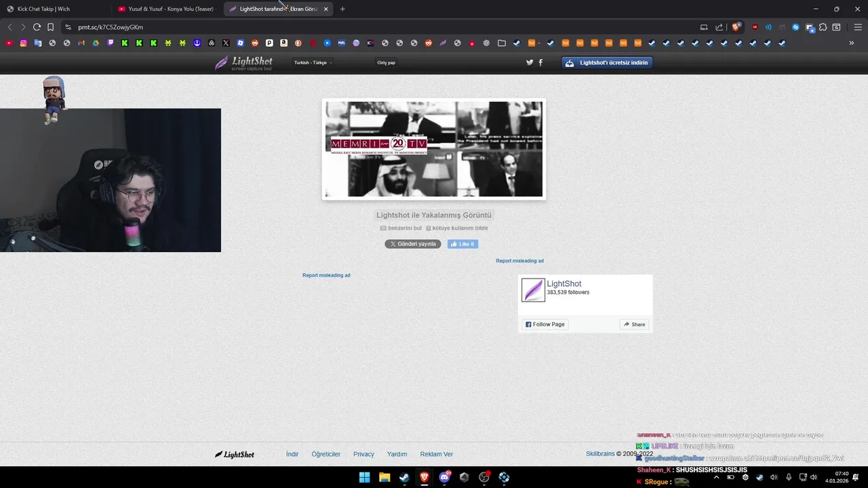Viewport: 868px width, 488px height.
Task: Reload the prnt.sc page
Action: (x=37, y=27)
